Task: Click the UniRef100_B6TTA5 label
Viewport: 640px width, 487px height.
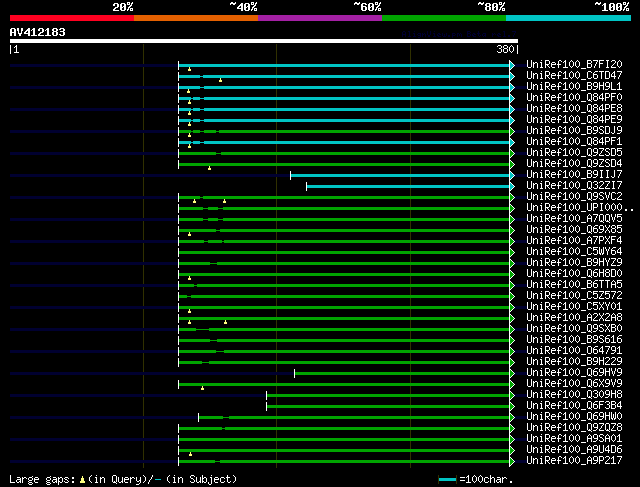Action: coord(574,285)
